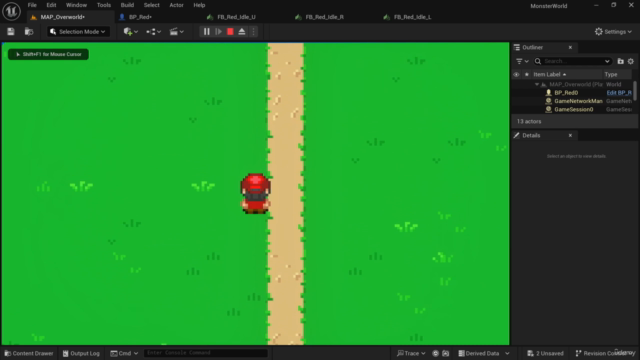Select the BP_Red0 actor row
Screen dimensions: 640x360
tap(572, 93)
